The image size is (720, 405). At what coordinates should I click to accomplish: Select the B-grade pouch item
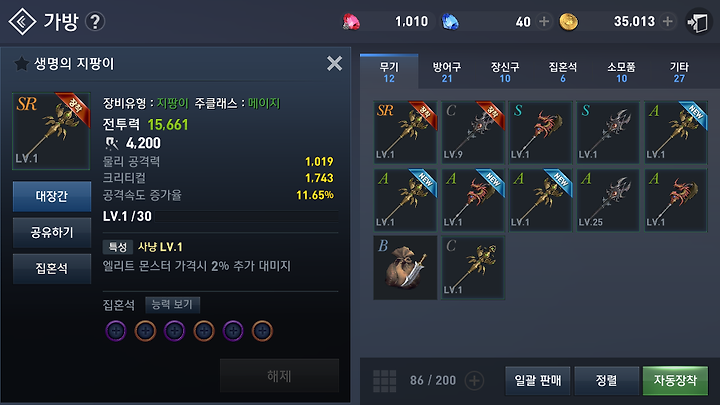tap(405, 268)
